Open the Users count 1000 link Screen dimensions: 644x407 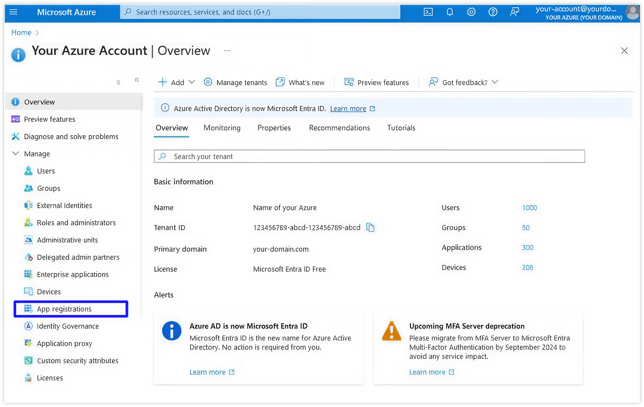coord(529,208)
